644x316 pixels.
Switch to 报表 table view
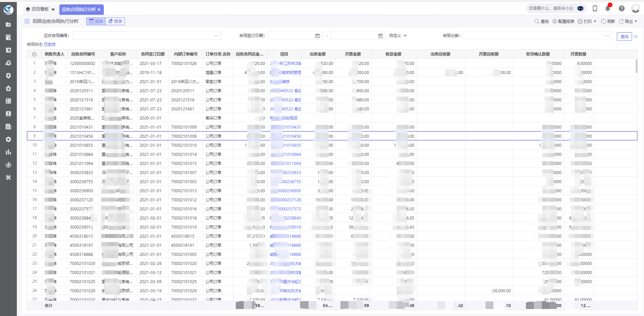[96, 21]
